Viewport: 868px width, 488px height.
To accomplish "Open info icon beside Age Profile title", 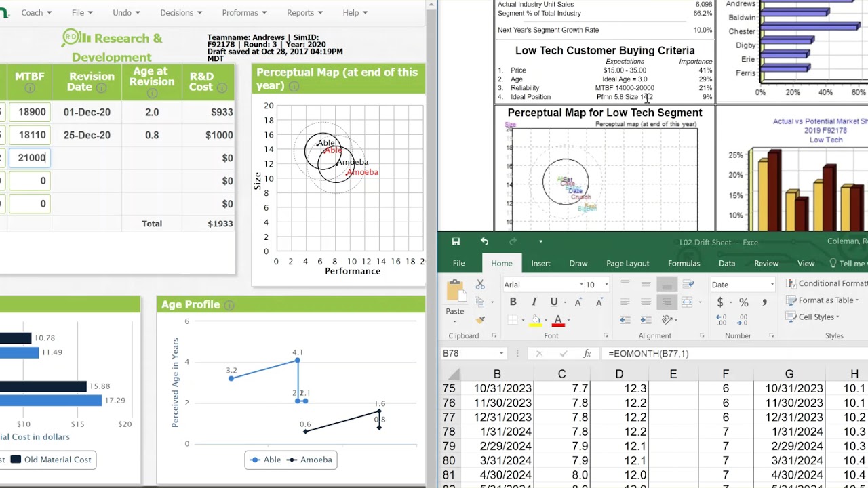I will click(229, 305).
